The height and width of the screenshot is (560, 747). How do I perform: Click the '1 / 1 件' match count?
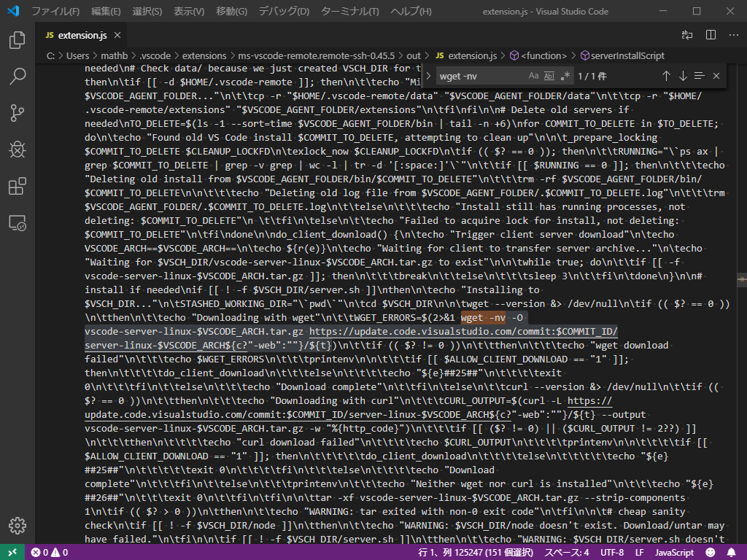(x=592, y=76)
